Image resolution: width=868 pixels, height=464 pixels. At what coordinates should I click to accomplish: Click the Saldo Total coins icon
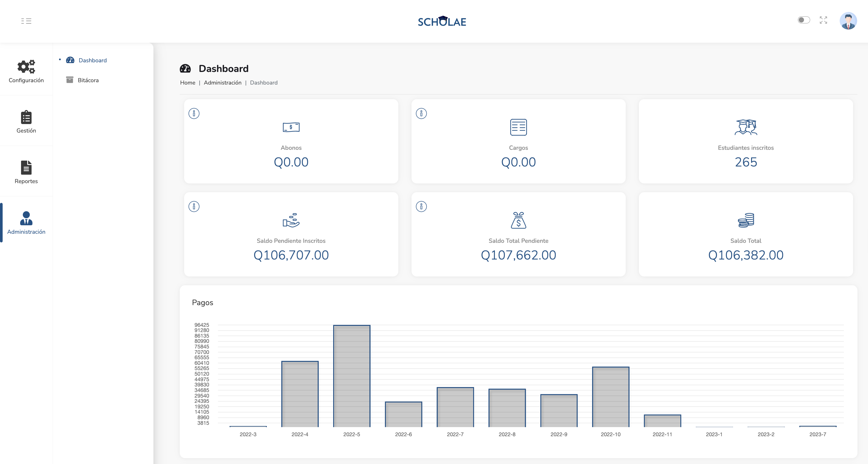click(x=746, y=221)
